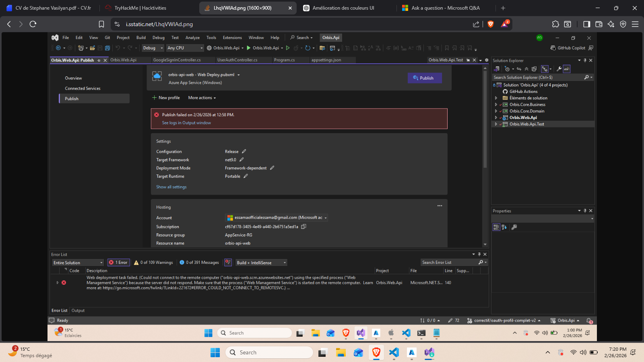Start without debugging using the hollow green arrow
Screen dimensions: 644x362
288,48
